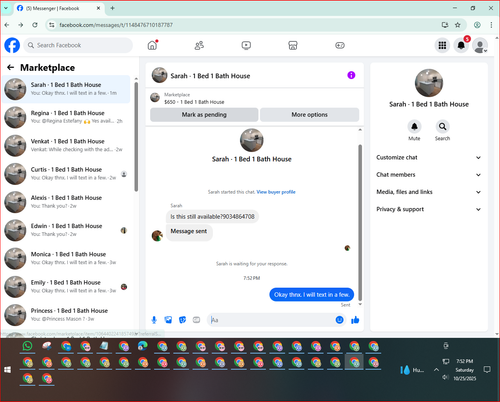Open Monica - 1 Bed 1 Bath House chat
Image resolution: width=500 pixels, height=402 pixels.
pos(66,258)
